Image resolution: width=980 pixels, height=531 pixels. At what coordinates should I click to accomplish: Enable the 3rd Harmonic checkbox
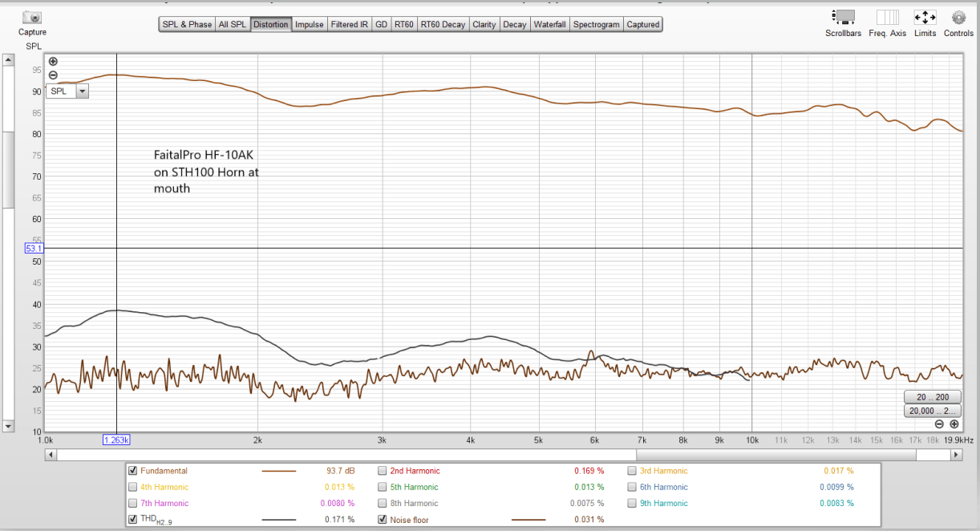[632, 471]
